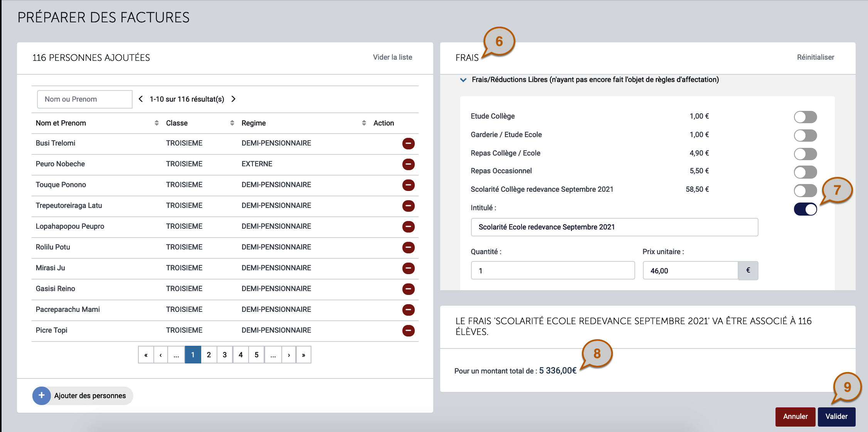Enable the Repas Collège / Ecole toggle
This screenshot has width=868, height=432.
[x=805, y=154]
